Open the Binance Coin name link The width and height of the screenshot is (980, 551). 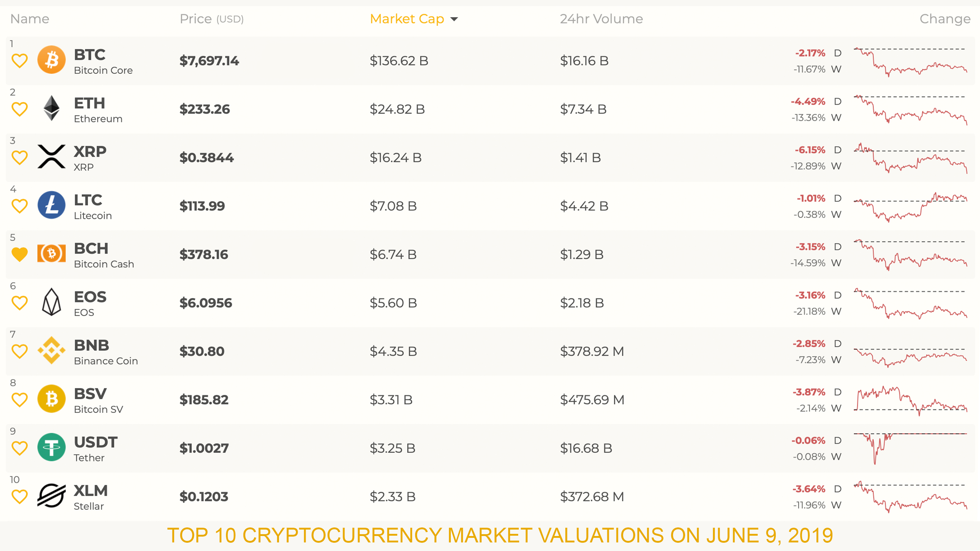pyautogui.click(x=106, y=361)
